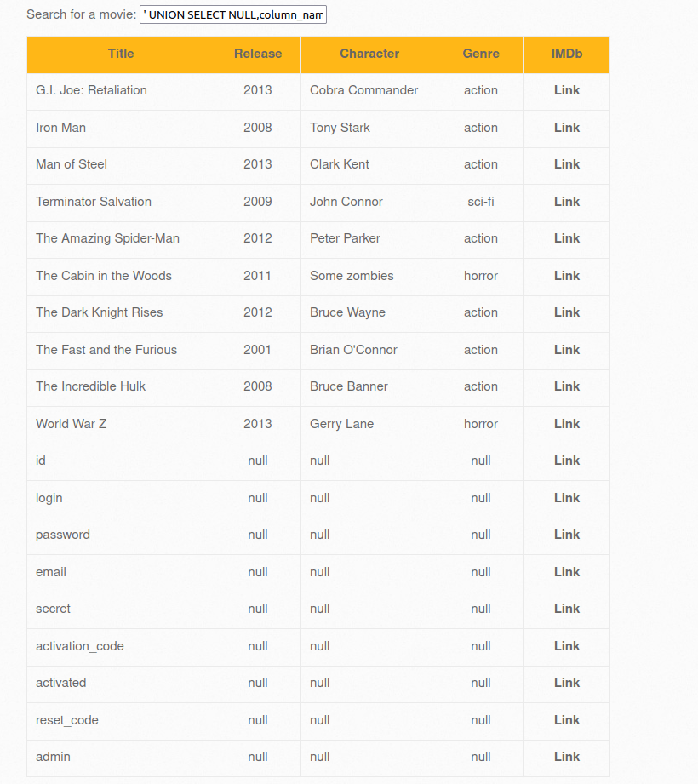
Task: Select the Genre column header
Action: [x=481, y=54]
